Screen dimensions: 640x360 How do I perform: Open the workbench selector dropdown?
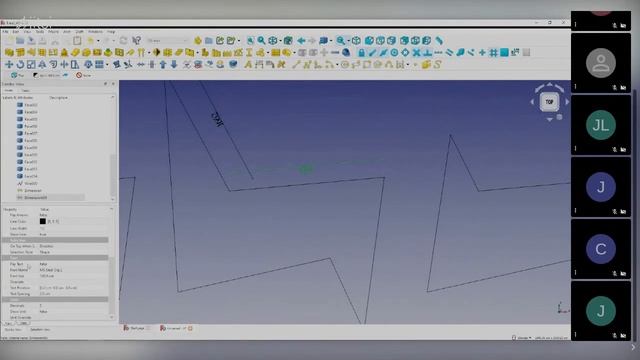point(167,40)
